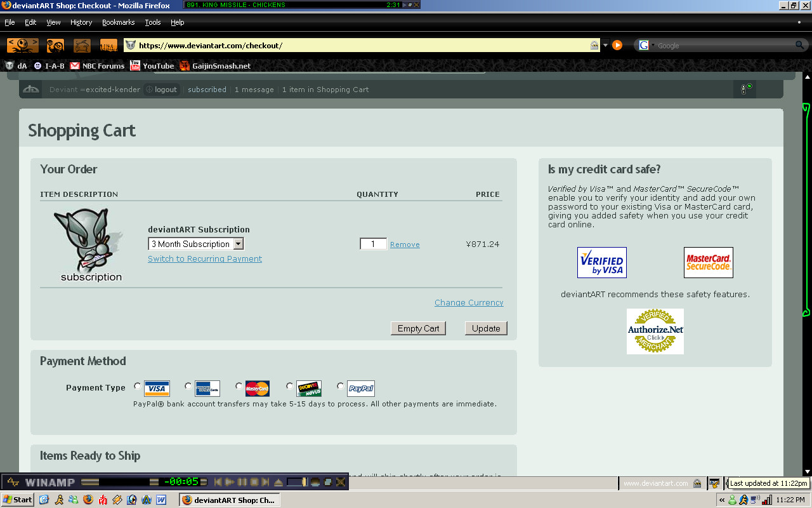Click the 1 item in Shopping Cart link
The image size is (812, 508).
pos(325,90)
